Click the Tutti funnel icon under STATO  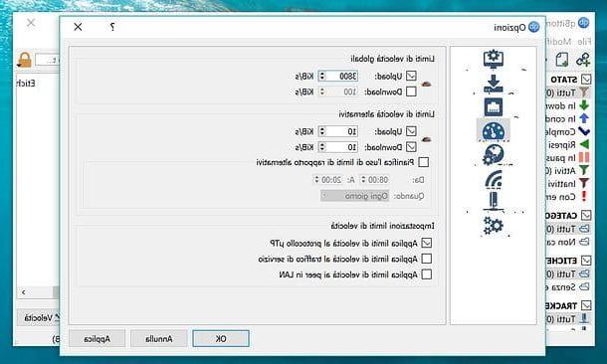click(584, 92)
